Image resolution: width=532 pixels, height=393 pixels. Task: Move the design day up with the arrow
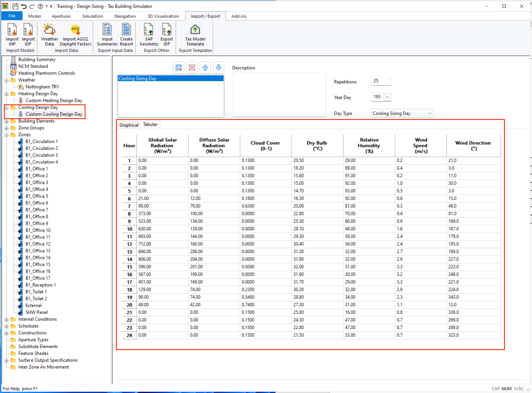(x=205, y=68)
